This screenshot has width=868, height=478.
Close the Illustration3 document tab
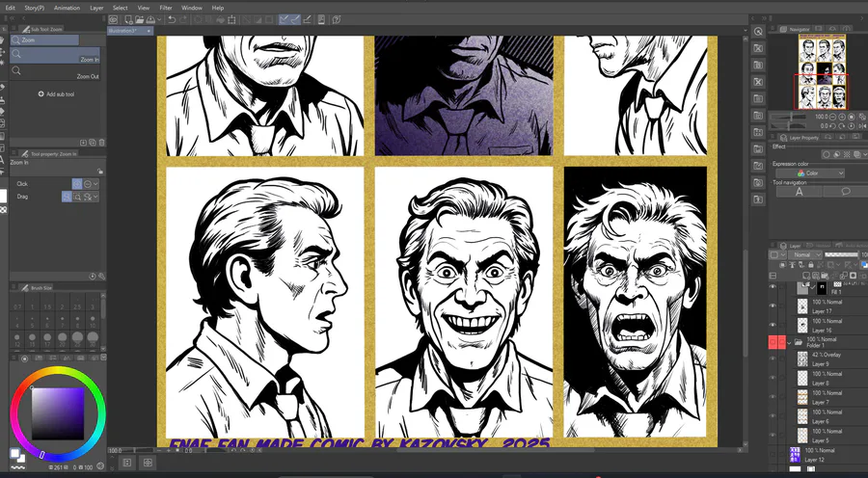coord(149,31)
